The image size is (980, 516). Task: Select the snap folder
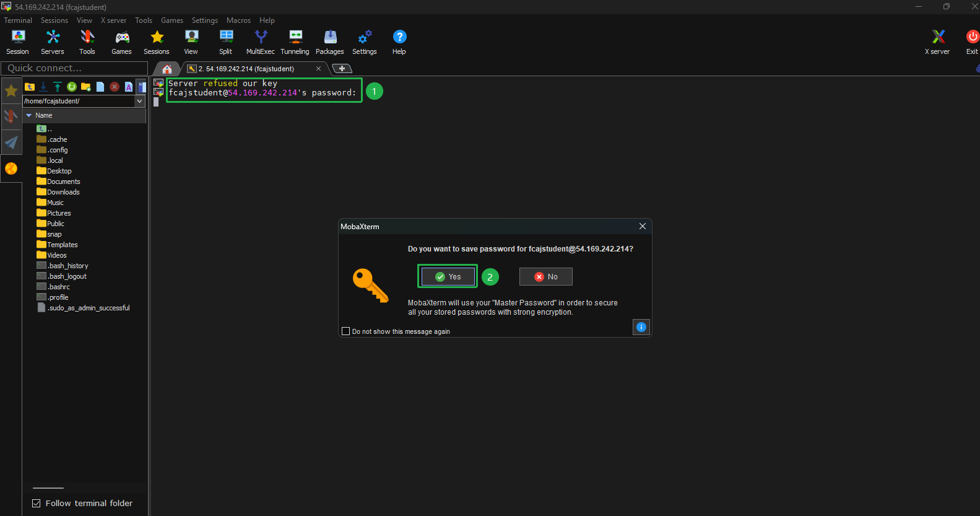tap(50, 234)
